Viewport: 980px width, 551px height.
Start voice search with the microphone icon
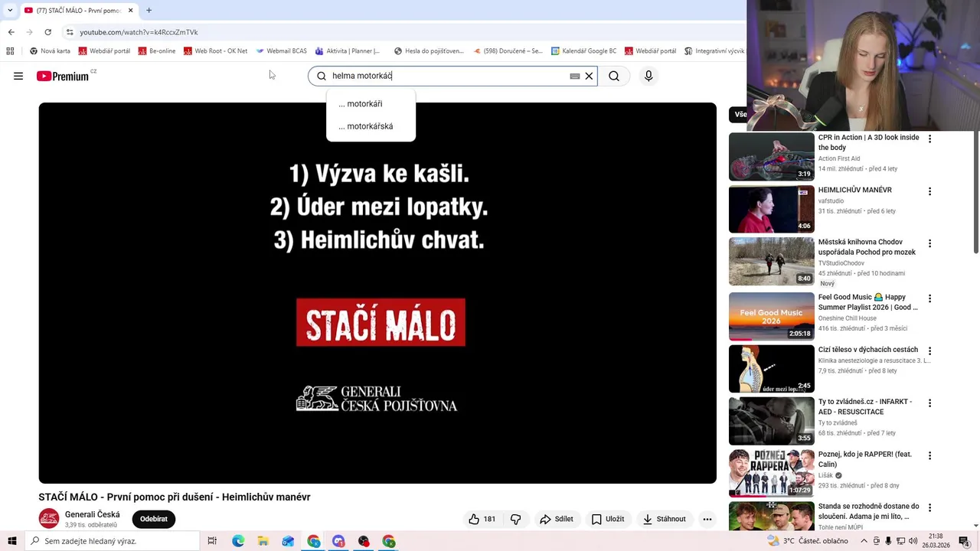tap(648, 76)
